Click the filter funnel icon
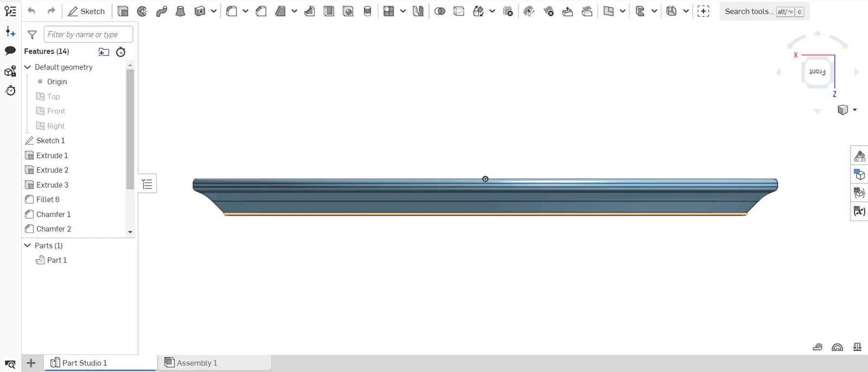 point(32,35)
